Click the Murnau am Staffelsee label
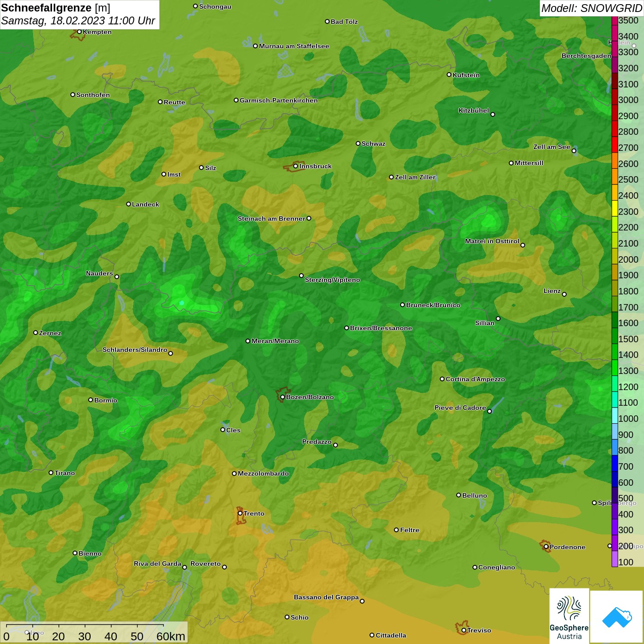Screen dimensions: 644x644 pos(294,46)
